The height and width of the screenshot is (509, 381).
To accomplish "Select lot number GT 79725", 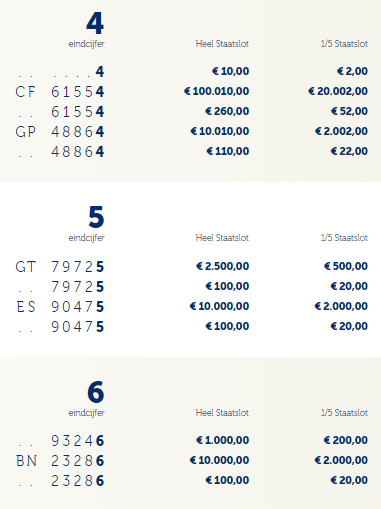I will coord(60,267).
